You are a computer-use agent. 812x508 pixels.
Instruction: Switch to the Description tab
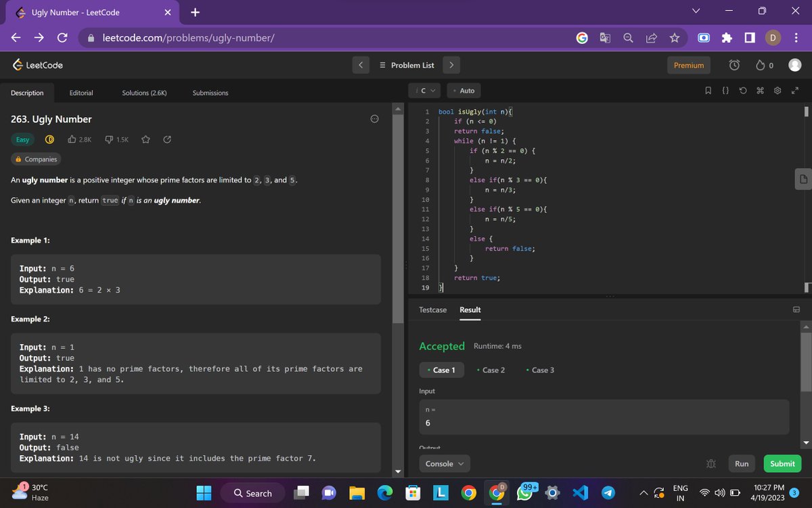click(x=27, y=93)
